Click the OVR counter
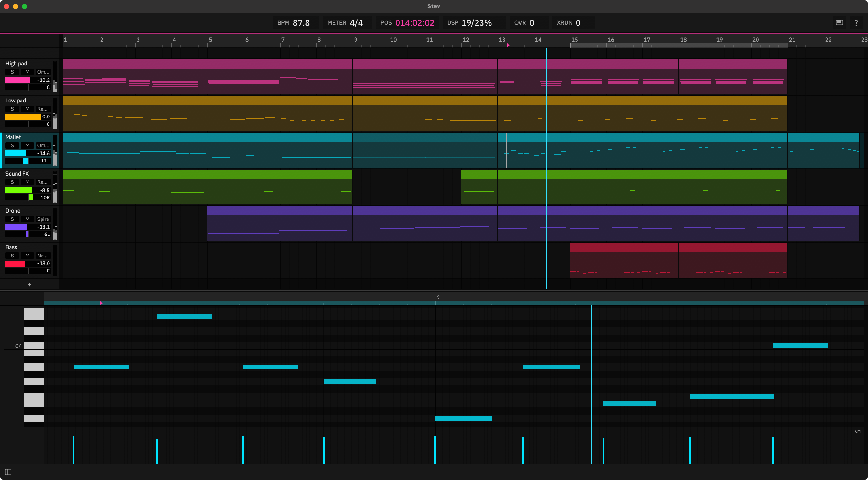 [x=529, y=22]
